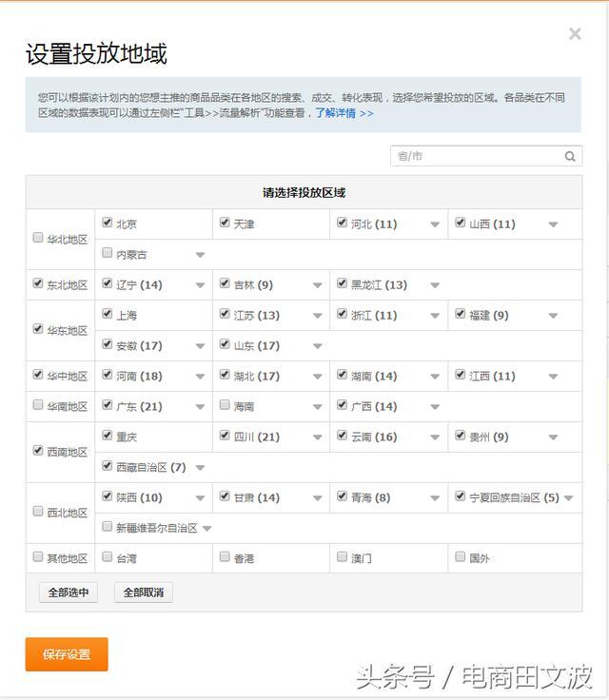
Task: Expand the 山西 (11) dropdown arrow
Action: click(x=553, y=225)
